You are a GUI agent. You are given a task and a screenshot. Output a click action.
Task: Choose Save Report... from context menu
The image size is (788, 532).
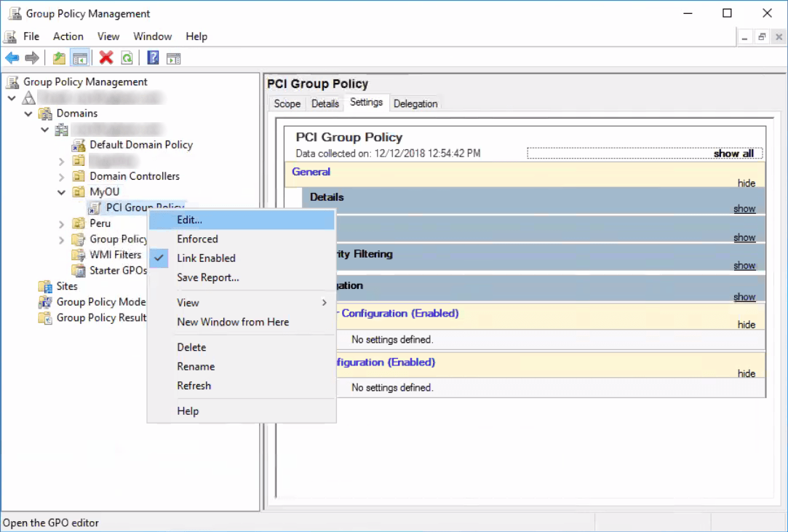(242, 277)
